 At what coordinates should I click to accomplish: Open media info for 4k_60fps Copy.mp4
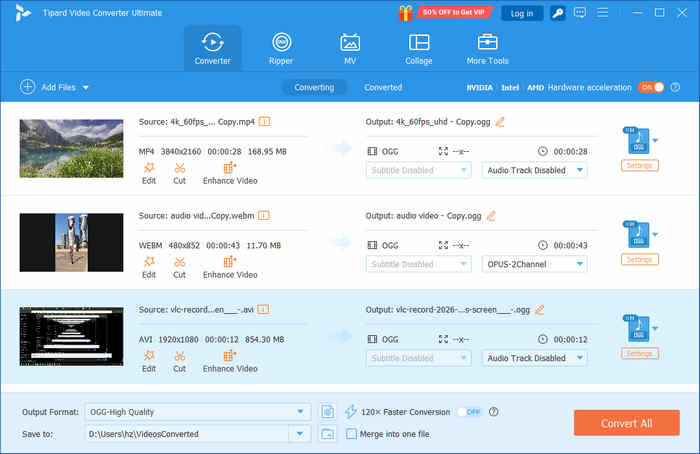264,121
